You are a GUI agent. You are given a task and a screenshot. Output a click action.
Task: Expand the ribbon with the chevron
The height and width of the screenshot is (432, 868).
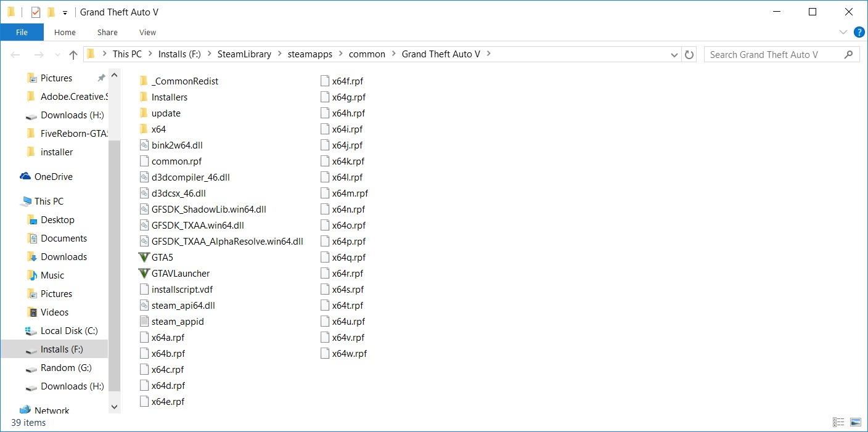[843, 32]
